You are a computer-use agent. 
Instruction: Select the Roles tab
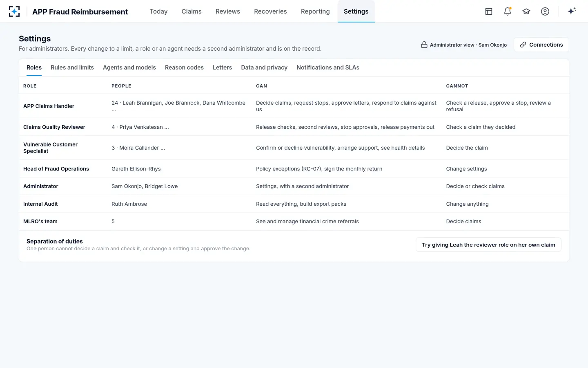pos(34,67)
